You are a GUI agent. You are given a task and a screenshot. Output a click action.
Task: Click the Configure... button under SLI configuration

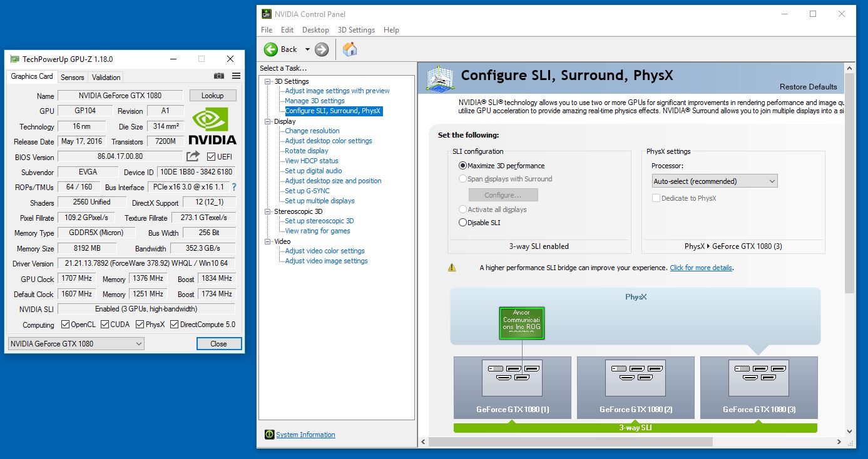(x=503, y=195)
